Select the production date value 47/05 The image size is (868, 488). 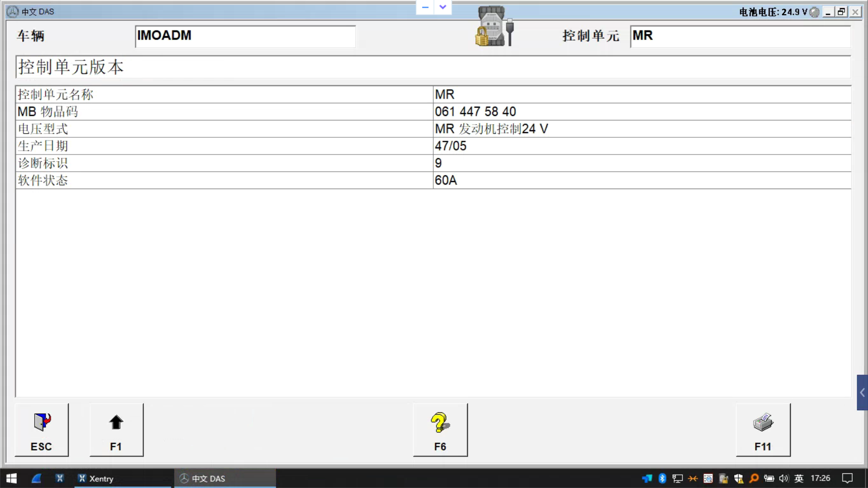451,146
